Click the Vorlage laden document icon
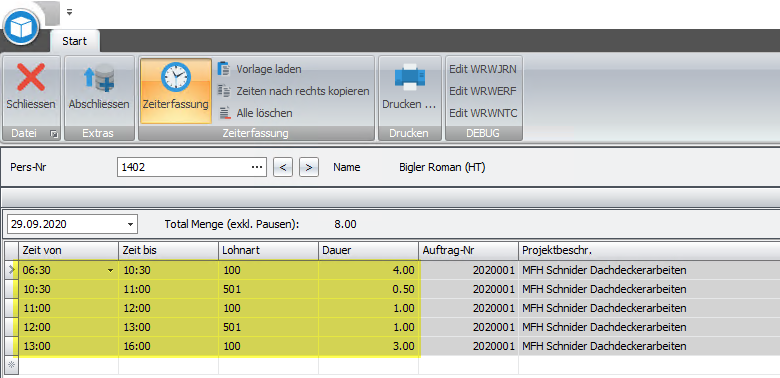The width and height of the screenshot is (780, 378). click(x=224, y=69)
